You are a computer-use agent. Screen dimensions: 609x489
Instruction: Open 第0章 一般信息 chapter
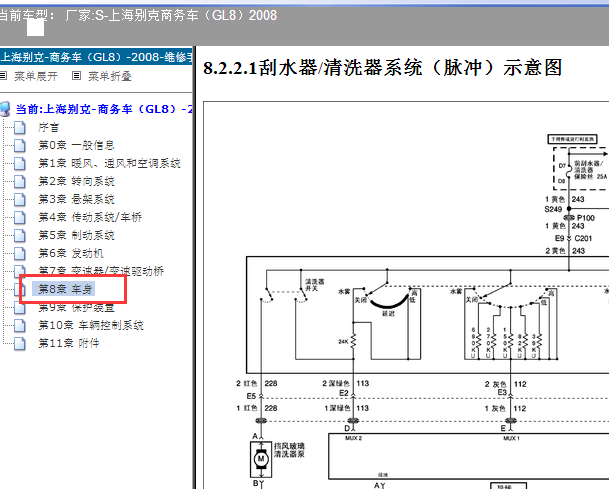click(77, 145)
